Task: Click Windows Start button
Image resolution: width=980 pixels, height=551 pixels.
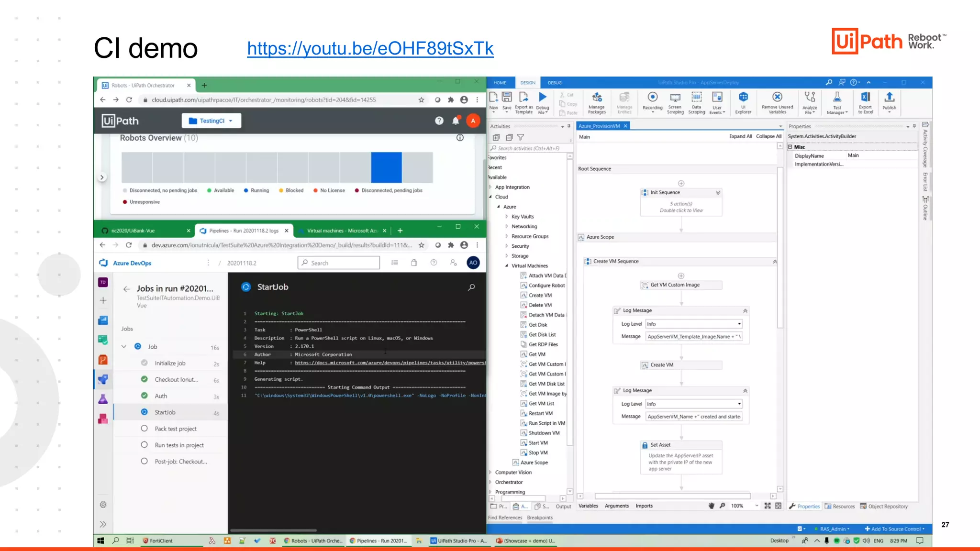Action: click(100, 540)
